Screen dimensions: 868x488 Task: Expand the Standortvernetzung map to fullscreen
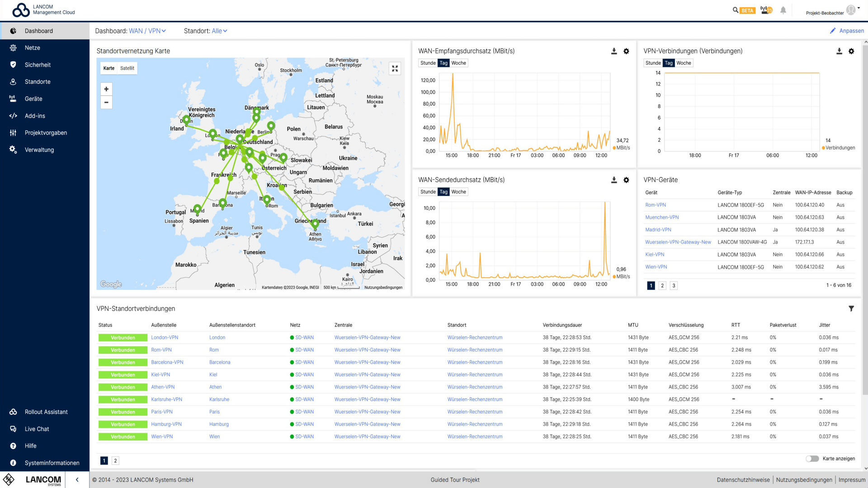coord(395,68)
